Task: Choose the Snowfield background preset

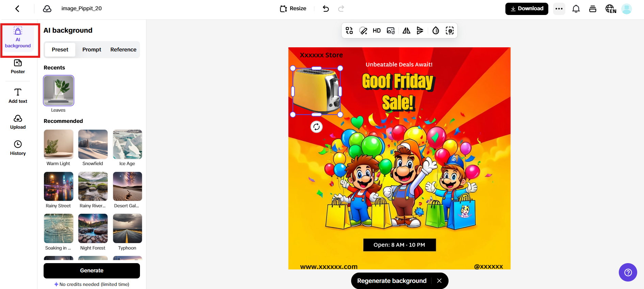Action: 93,144
